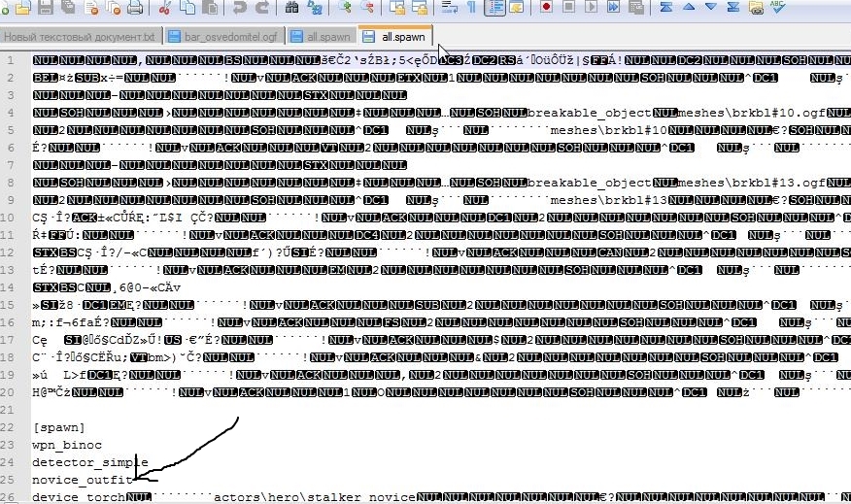Click the blue up triangle toolbar button
The width and height of the screenshot is (851, 504).
pyautogui.click(x=689, y=8)
